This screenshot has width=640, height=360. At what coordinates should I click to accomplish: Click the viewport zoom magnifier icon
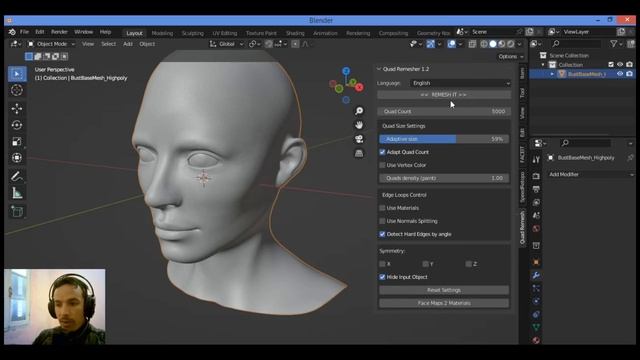359,111
